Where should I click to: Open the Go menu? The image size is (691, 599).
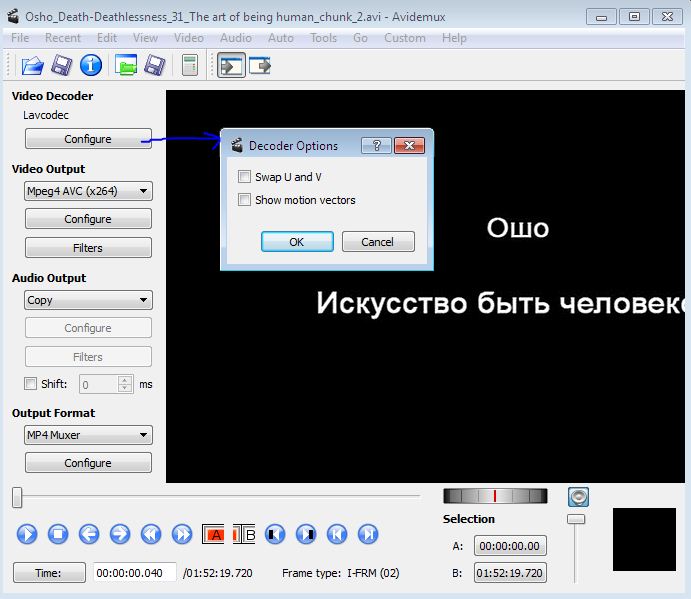360,38
